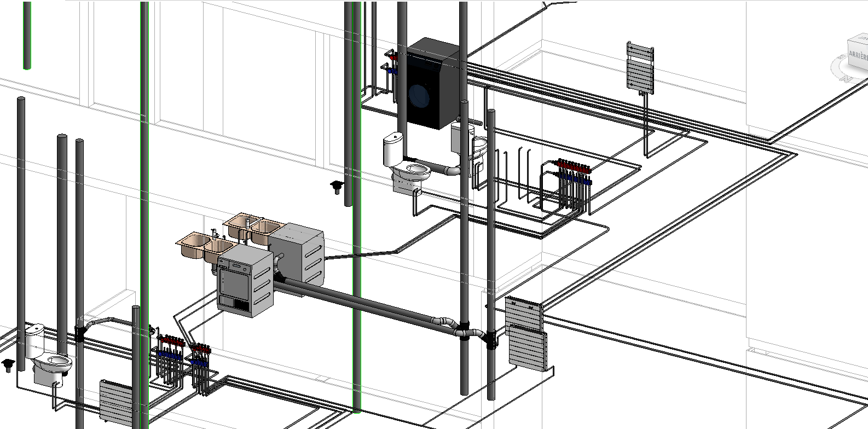The height and width of the screenshot is (429, 868).
Task: Select the right beige double sink
Action: 254,228
